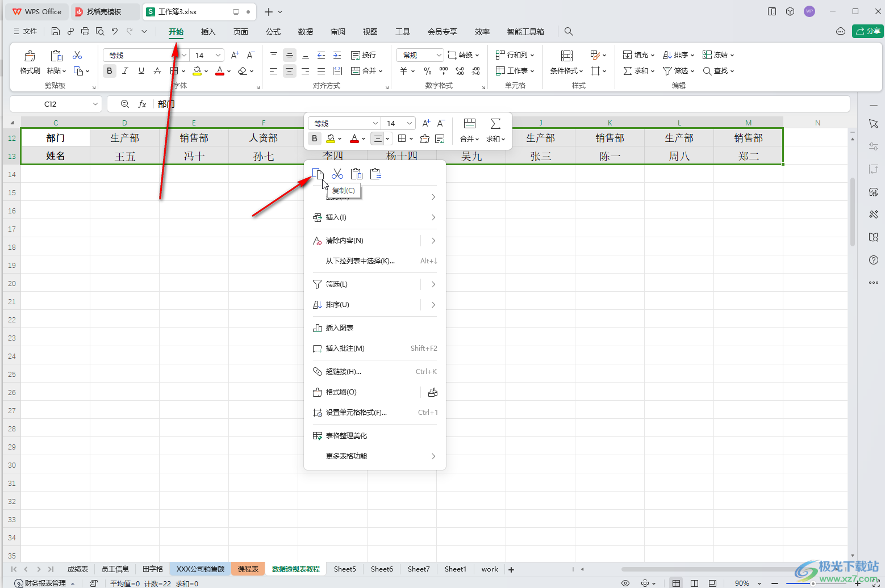Click the Format Painter (格式刷) ribbon icon

(x=30, y=56)
